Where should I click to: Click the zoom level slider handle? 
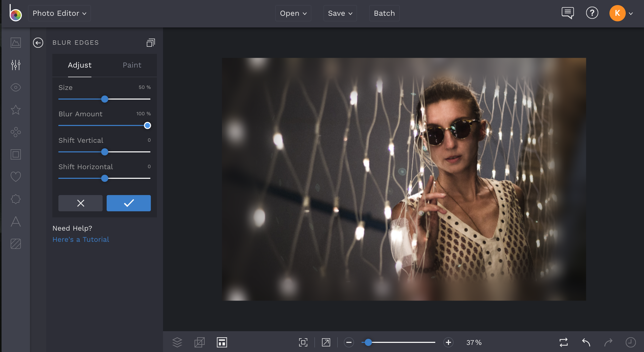(x=368, y=342)
